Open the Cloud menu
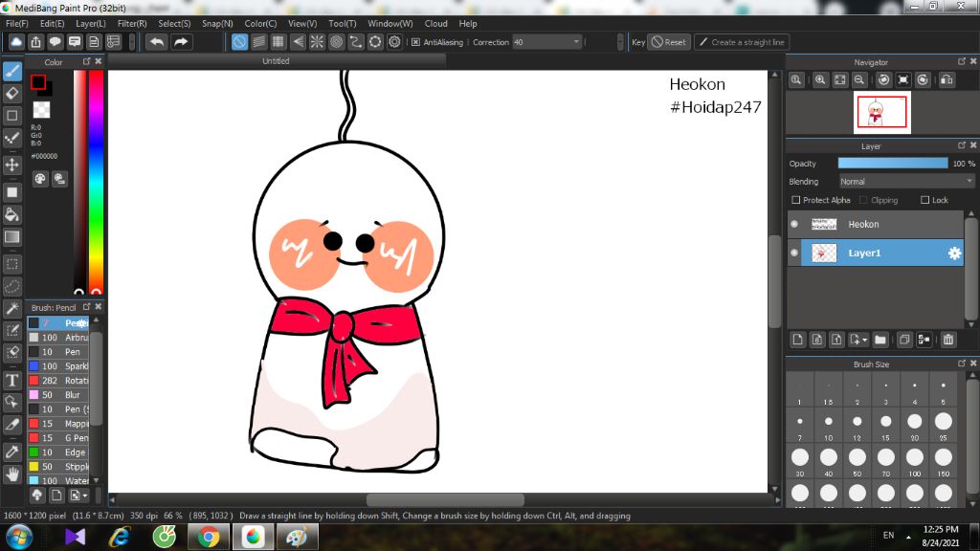Screen dimensions: 980x551 pyautogui.click(x=435, y=23)
